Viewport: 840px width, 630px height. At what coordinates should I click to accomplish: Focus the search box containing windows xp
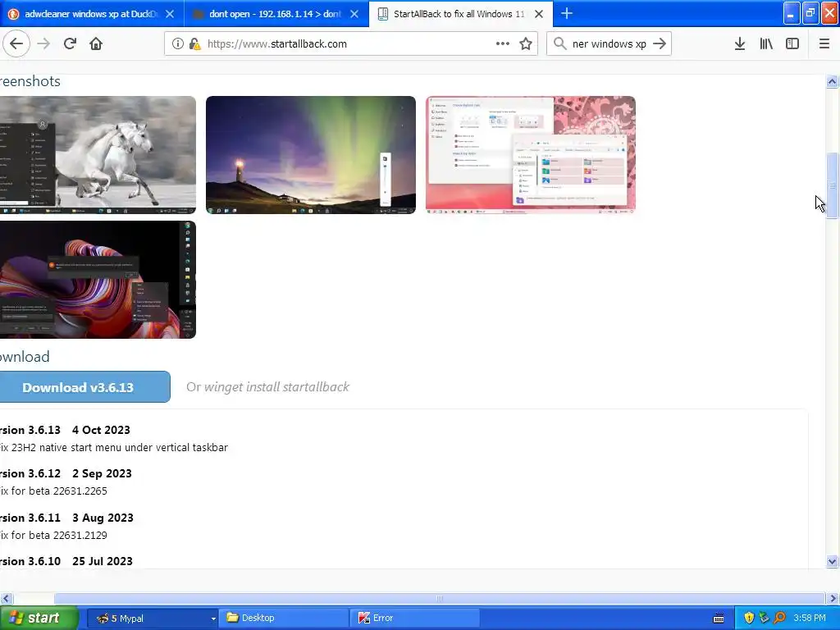point(609,44)
